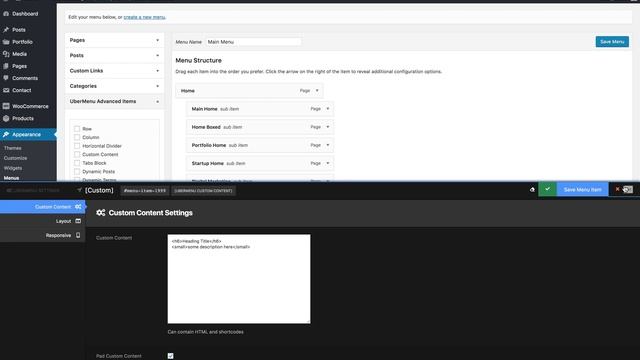Expand the Home Boxed sub item arrow
The height and width of the screenshot is (360, 640).
(x=328, y=127)
